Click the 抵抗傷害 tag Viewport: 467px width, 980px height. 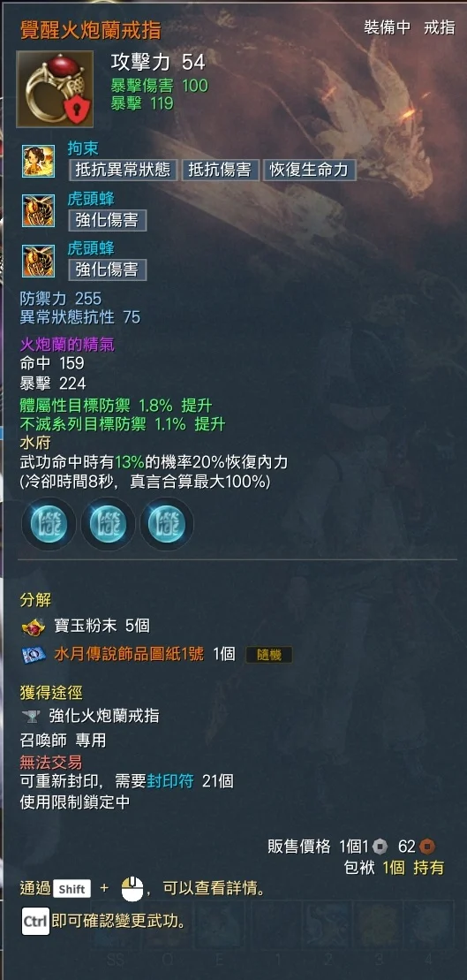click(220, 170)
